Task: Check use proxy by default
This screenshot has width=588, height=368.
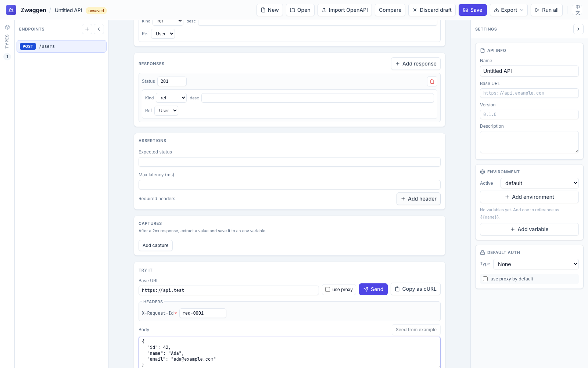Action: (485, 279)
